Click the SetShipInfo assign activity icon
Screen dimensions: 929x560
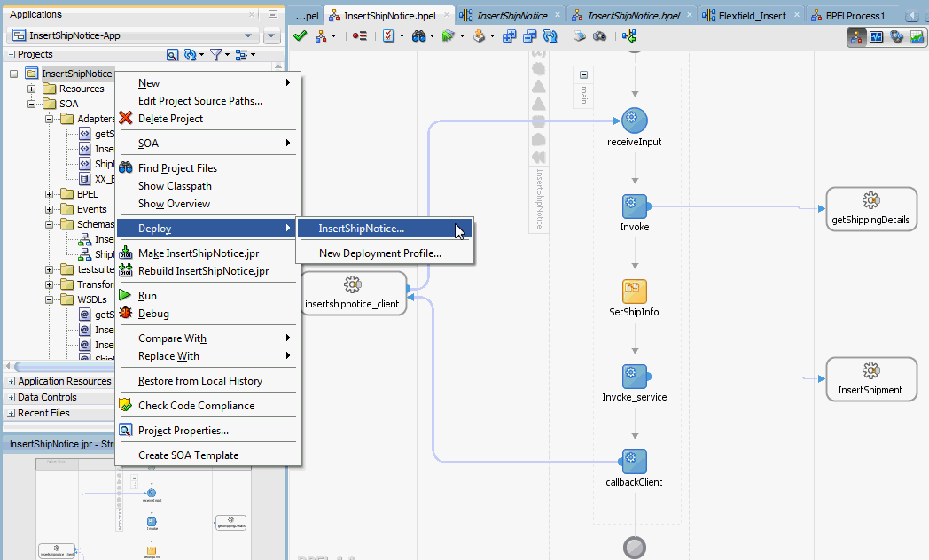(x=635, y=292)
